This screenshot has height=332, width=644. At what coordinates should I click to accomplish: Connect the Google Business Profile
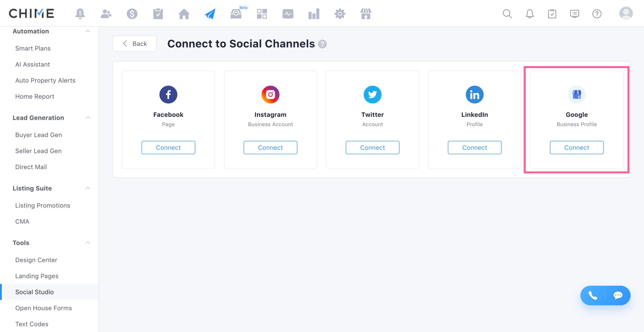point(577,148)
